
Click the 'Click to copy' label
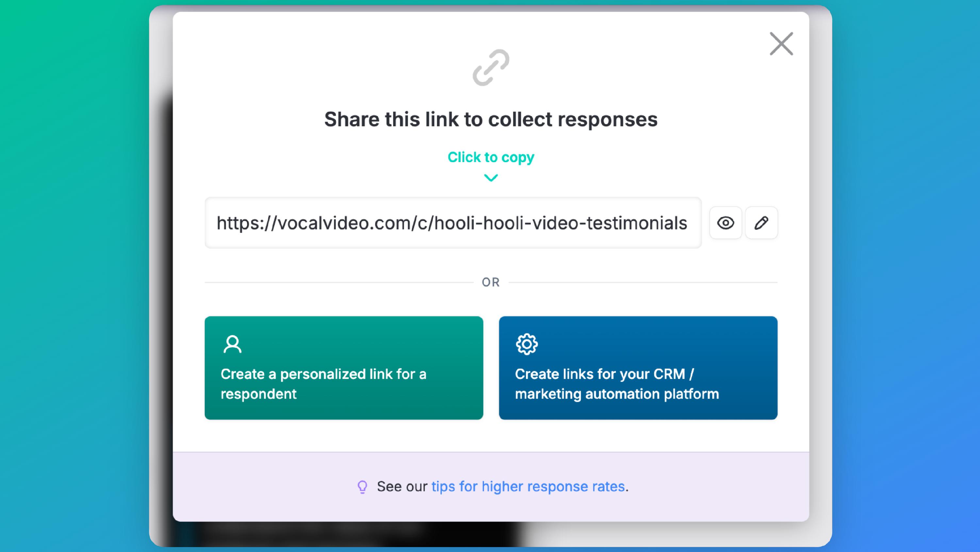click(x=491, y=157)
